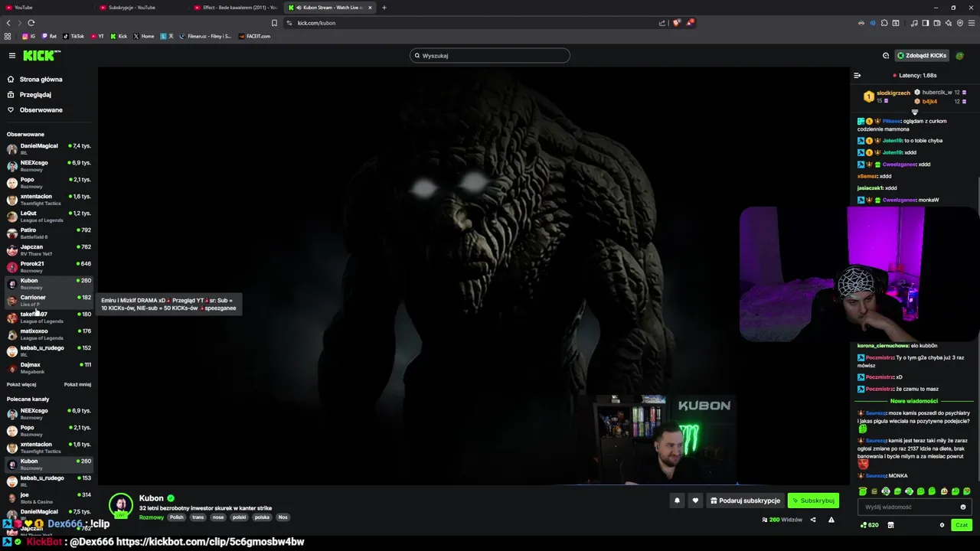
Task: Open the emoji picker in the message box
Action: click(963, 507)
